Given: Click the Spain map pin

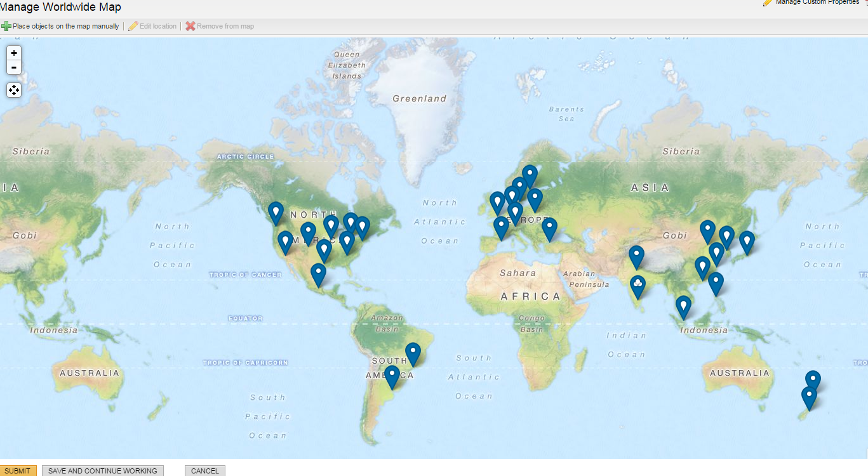Looking at the screenshot, I should point(501,228).
